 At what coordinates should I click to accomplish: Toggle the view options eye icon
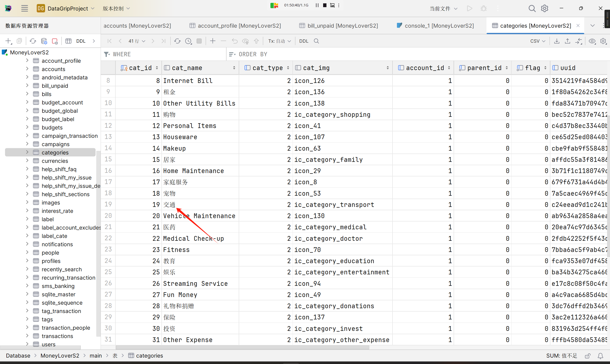pyautogui.click(x=592, y=41)
